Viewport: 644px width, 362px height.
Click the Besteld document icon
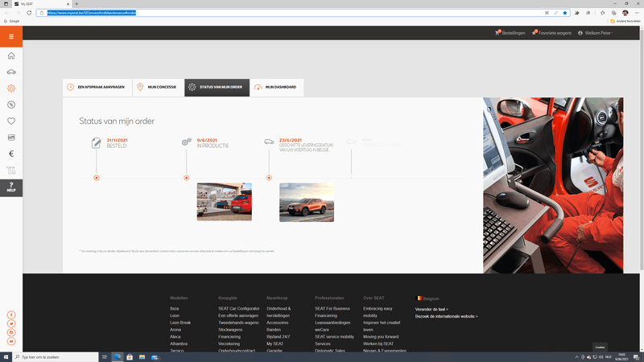pyautogui.click(x=96, y=143)
